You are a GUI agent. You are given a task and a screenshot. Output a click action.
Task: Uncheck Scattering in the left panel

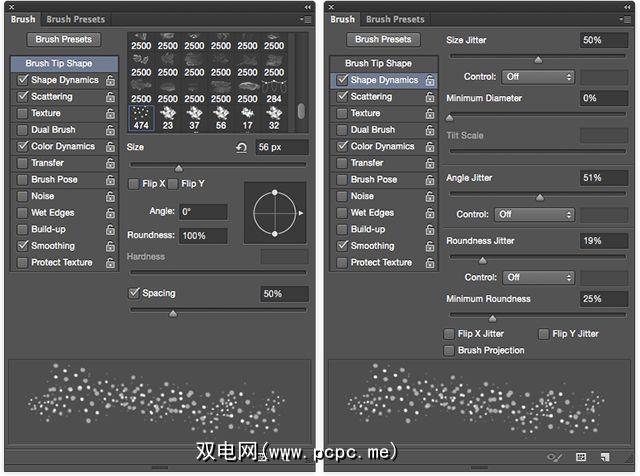(23, 96)
